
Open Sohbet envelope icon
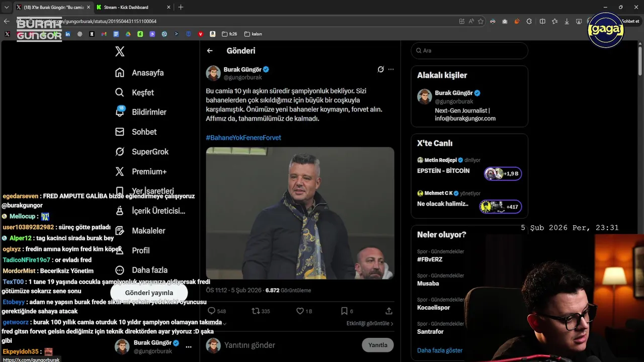click(x=120, y=132)
